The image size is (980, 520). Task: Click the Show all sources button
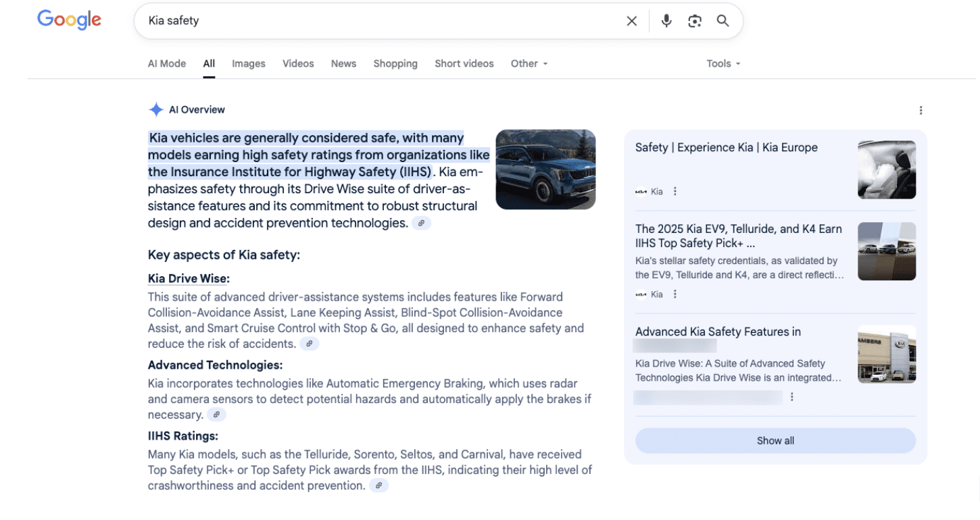coord(775,440)
